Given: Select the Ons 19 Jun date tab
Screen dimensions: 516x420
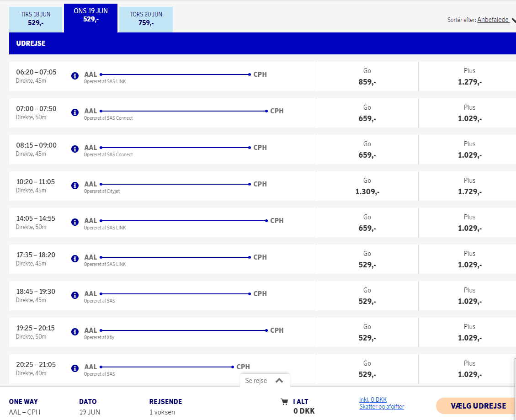Looking at the screenshot, I should pos(90,16).
